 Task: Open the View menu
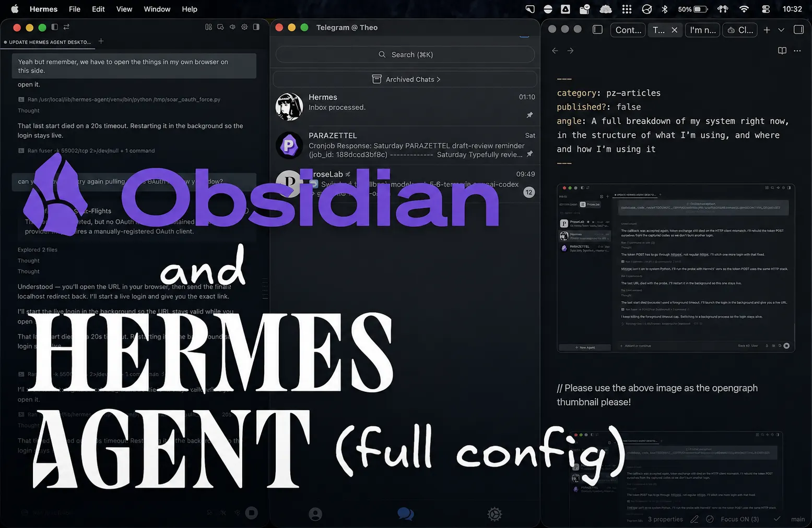click(124, 9)
